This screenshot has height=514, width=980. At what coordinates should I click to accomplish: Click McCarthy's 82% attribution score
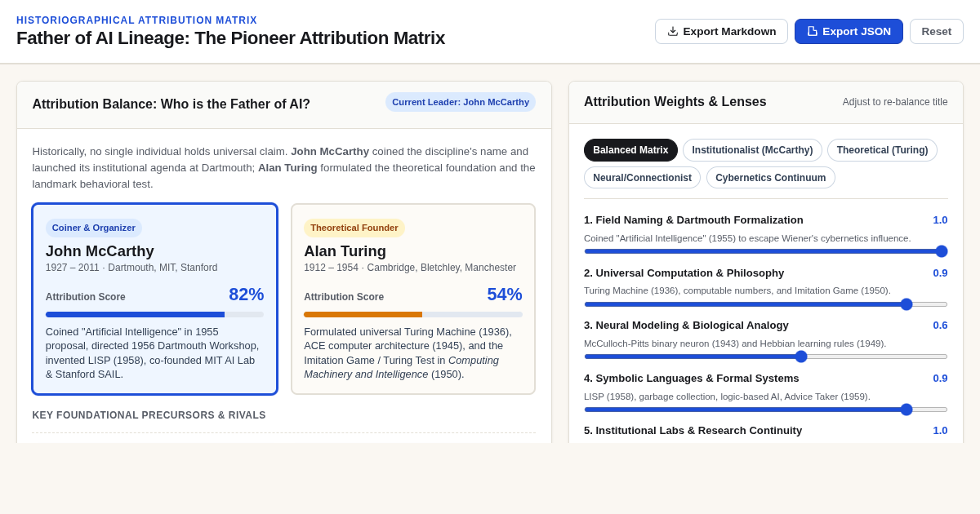pyautogui.click(x=247, y=295)
